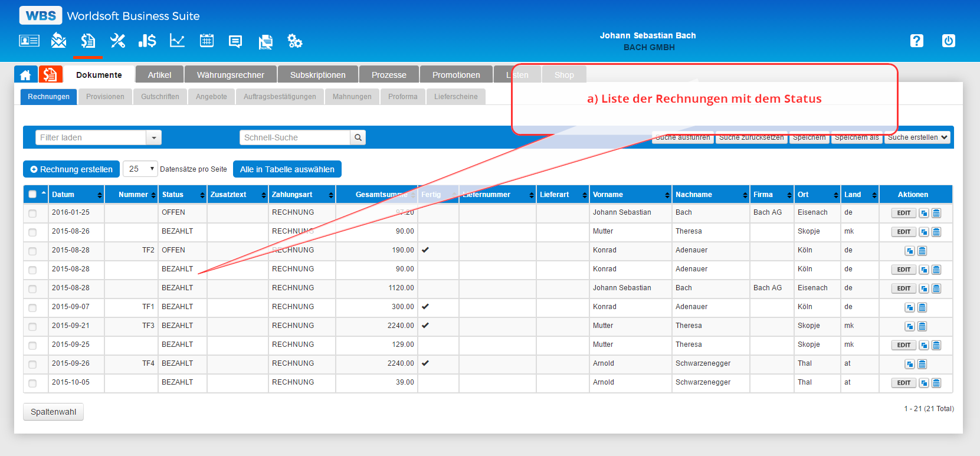Viewport: 980px width, 456px height.
Task: Open the Lieferscheine sub-tab
Action: [456, 97]
